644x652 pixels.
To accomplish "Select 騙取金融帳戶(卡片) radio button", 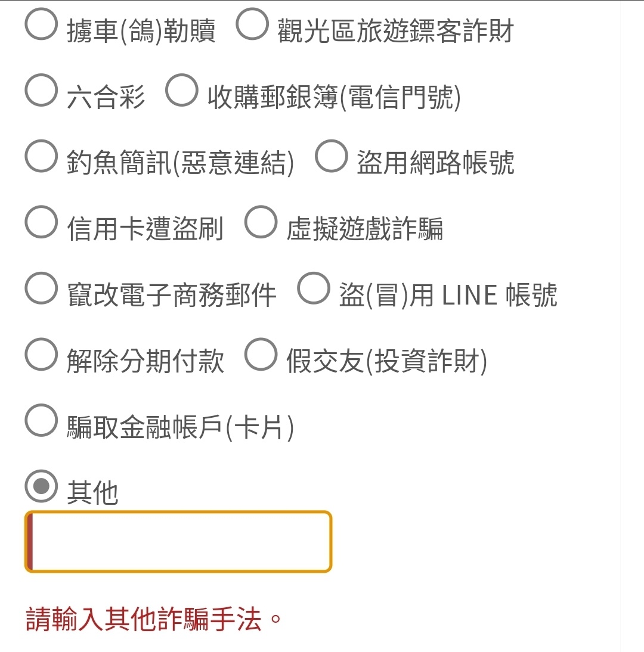I will (41, 420).
